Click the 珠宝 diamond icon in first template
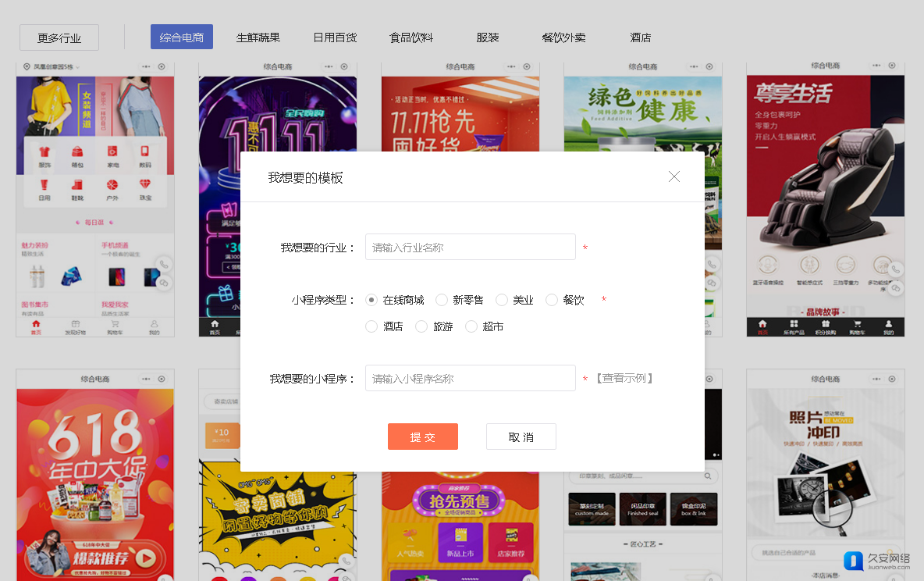 point(145,185)
